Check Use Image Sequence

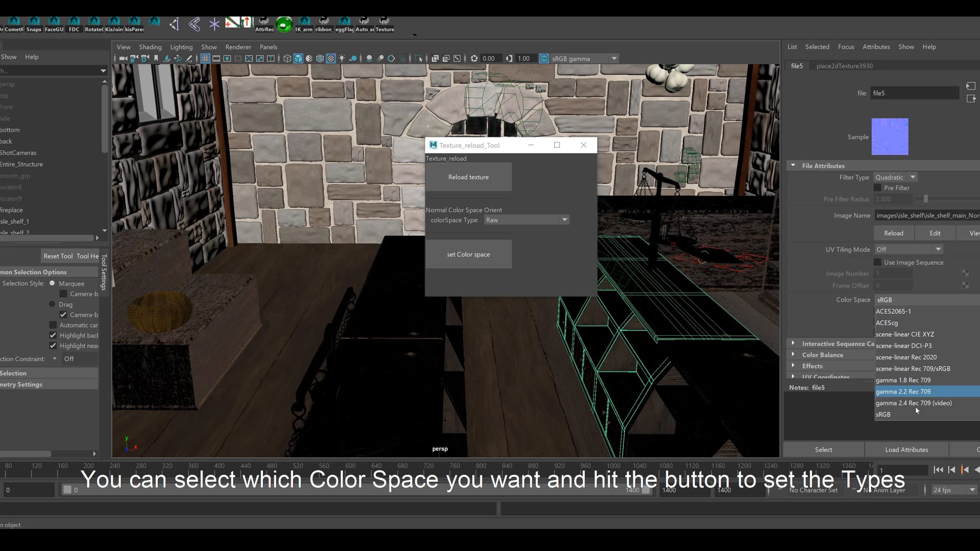point(877,262)
